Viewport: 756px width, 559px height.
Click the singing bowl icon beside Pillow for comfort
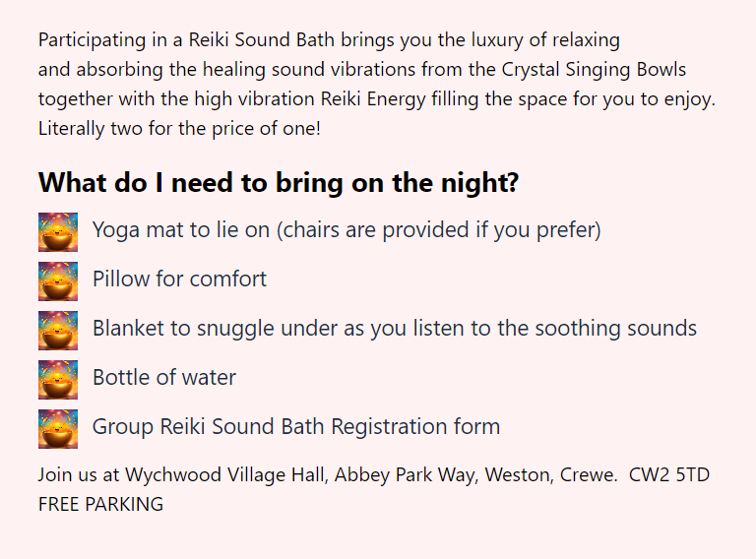[x=58, y=280]
